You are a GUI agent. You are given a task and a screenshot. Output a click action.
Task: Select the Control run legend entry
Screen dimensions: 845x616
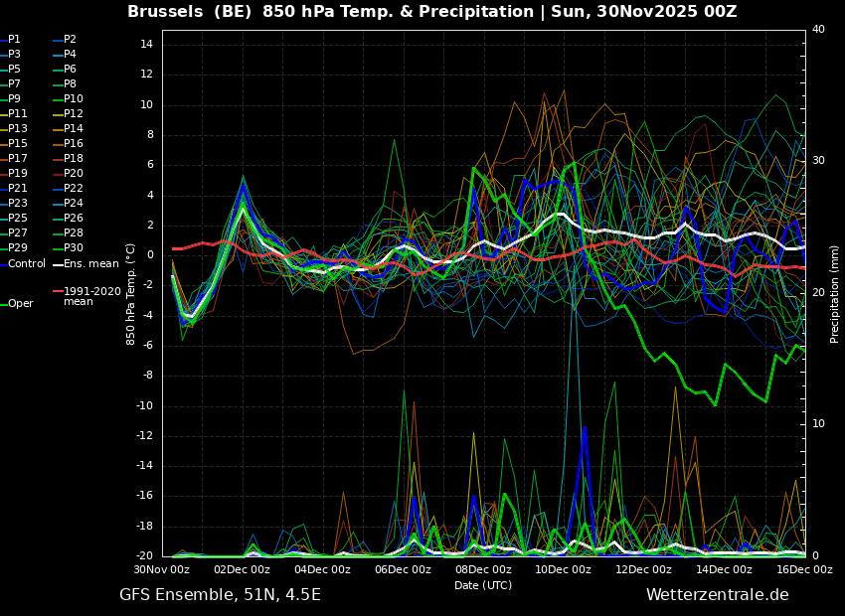[x=27, y=263]
